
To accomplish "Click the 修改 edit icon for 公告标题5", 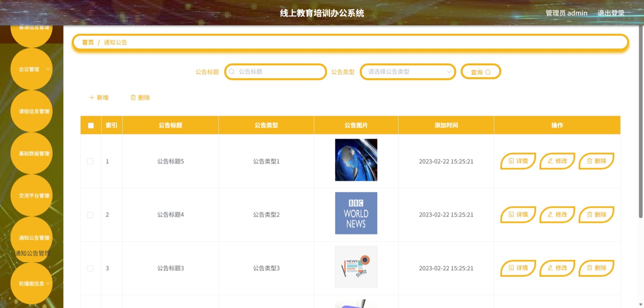I will [550, 161].
